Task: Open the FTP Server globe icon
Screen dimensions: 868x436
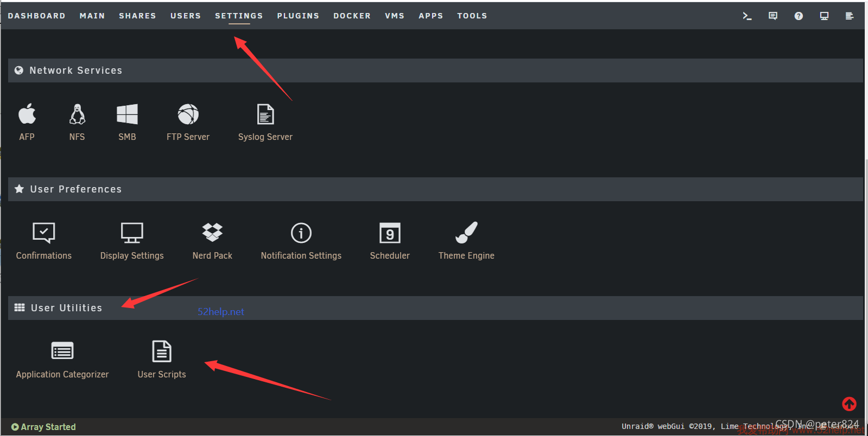Action: (x=188, y=114)
